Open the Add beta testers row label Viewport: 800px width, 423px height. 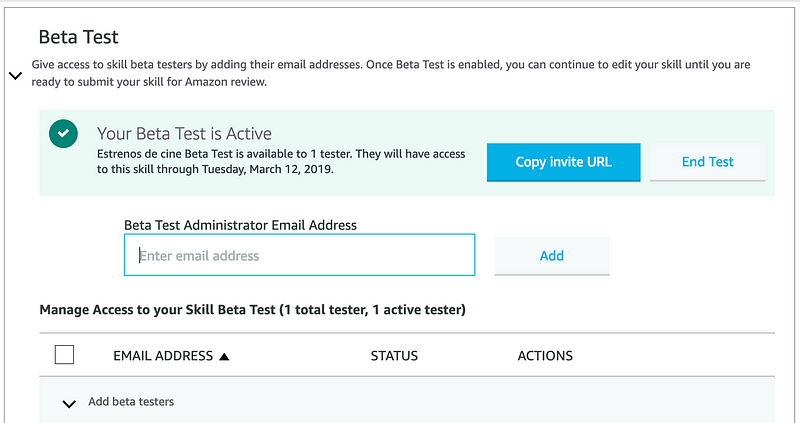tap(131, 402)
